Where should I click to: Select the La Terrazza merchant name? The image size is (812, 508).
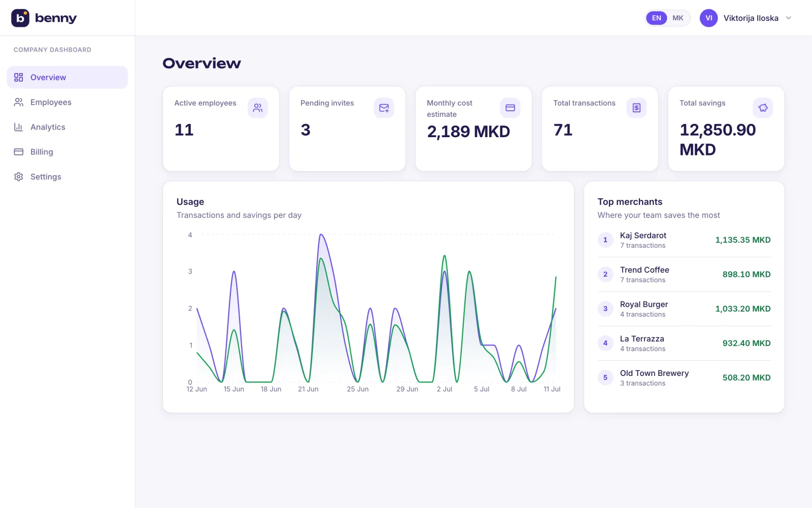(642, 339)
